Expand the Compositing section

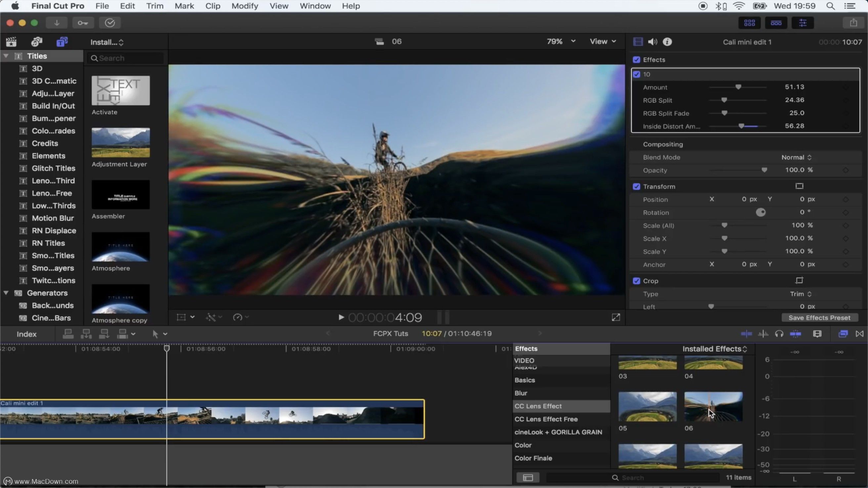point(663,143)
